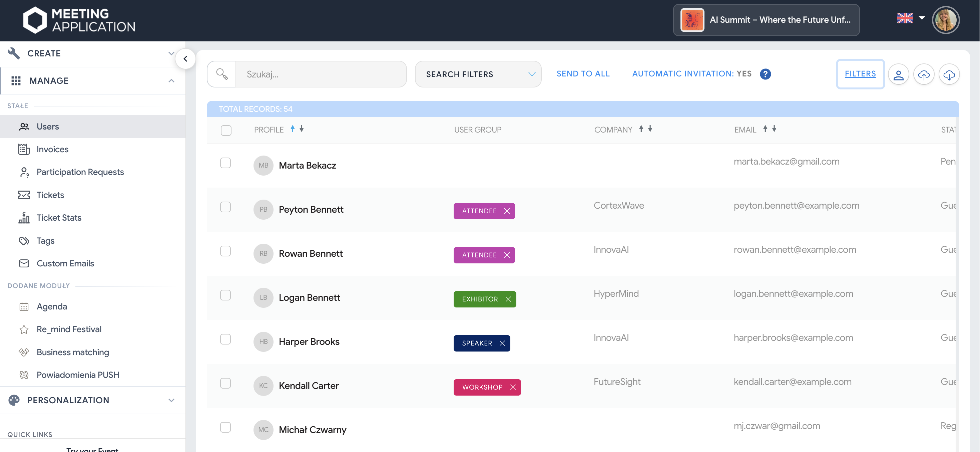Tick the checkbox for Marta Bekacz

(225, 163)
